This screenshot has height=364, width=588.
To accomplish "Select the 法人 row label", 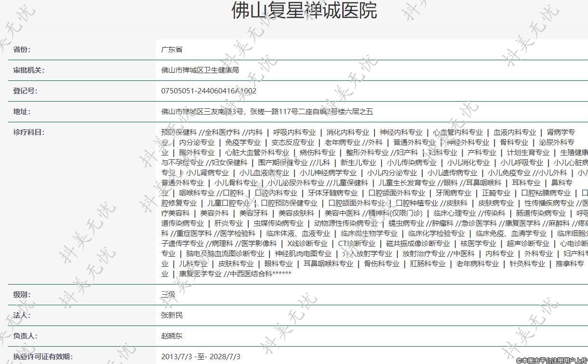I will click(22, 315).
